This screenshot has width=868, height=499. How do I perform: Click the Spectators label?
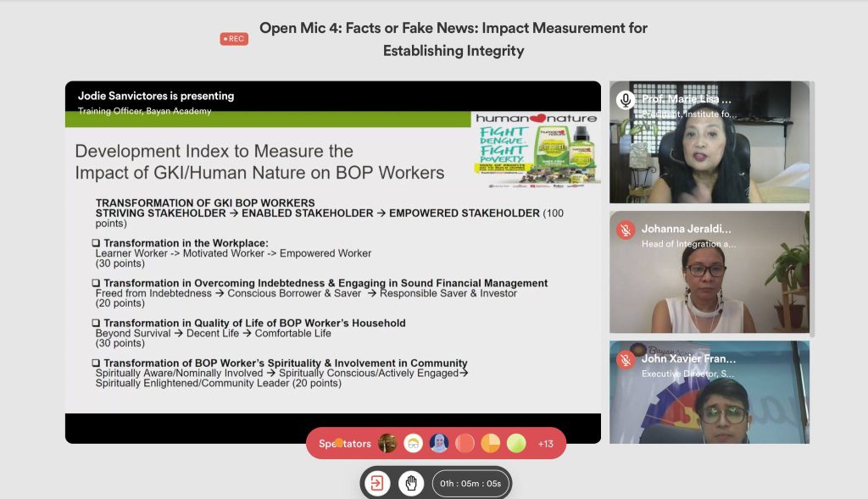coord(345,444)
